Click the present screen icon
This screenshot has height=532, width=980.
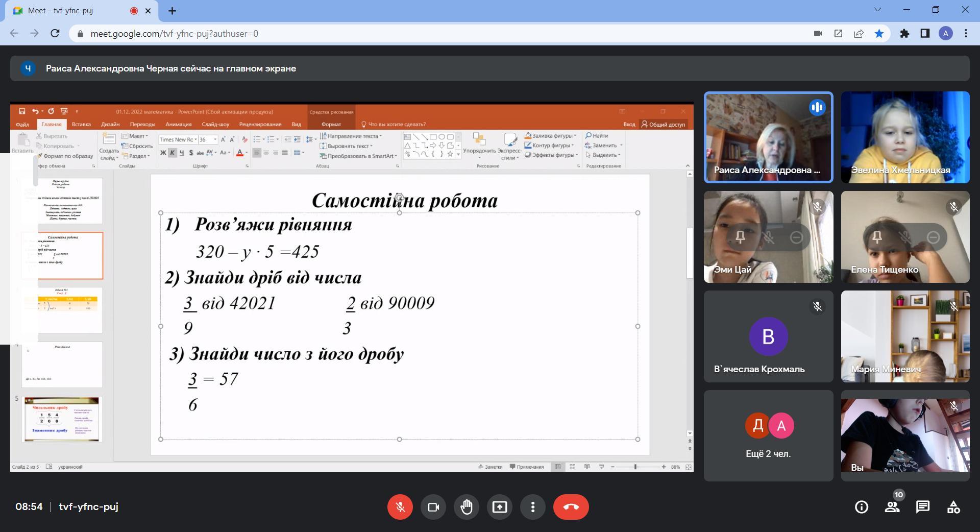499,507
